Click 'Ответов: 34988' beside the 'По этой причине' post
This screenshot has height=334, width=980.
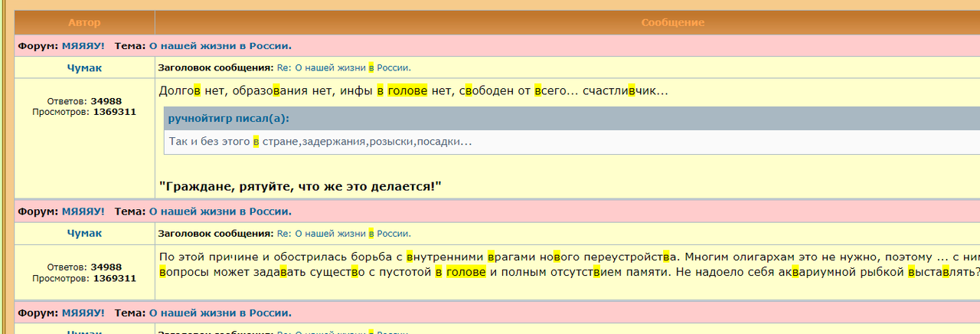point(84,267)
